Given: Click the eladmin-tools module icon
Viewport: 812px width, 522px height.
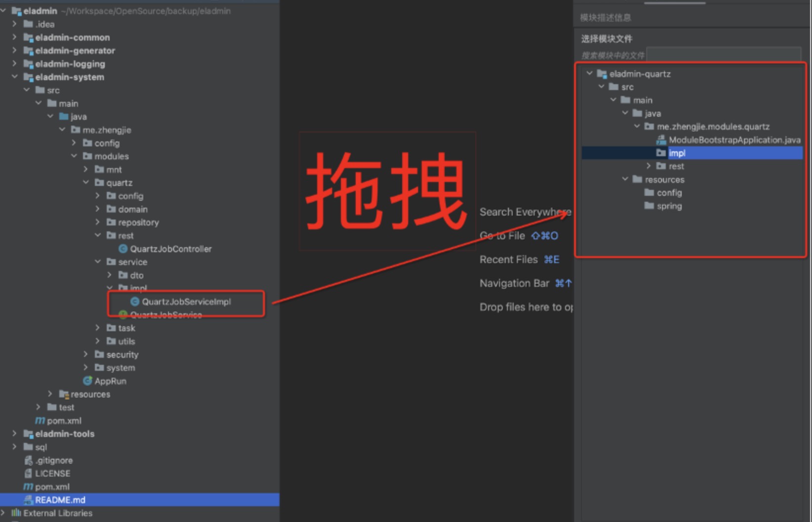Looking at the screenshot, I should [28, 434].
